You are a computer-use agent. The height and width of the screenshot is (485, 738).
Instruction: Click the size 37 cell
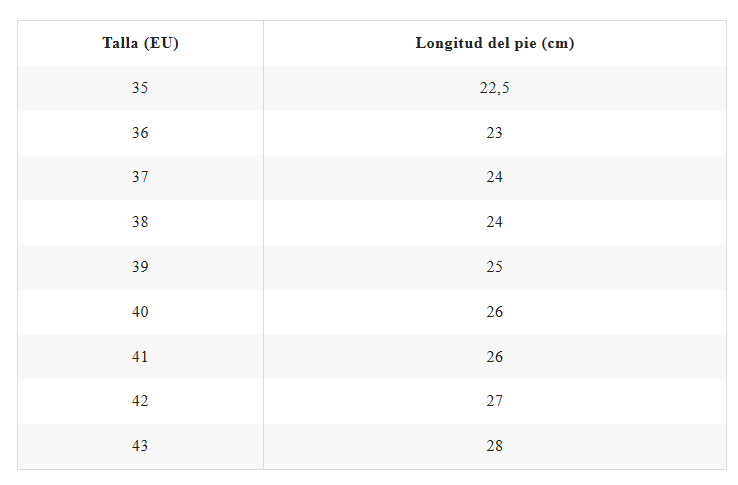(x=140, y=177)
